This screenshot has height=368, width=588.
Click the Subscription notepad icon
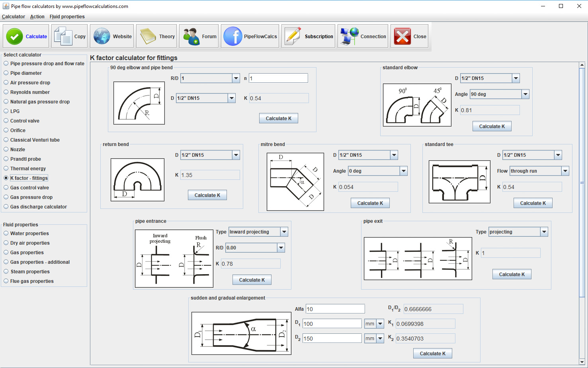pyautogui.click(x=293, y=36)
